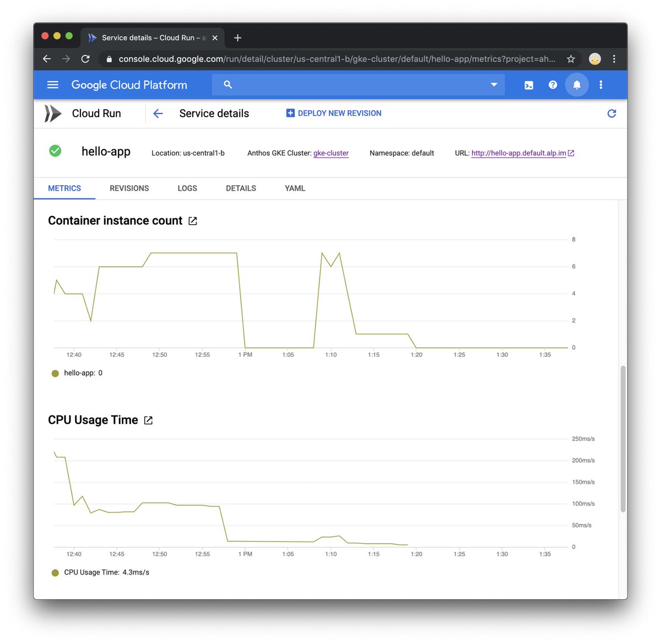Go back with the Service details arrow

158,113
